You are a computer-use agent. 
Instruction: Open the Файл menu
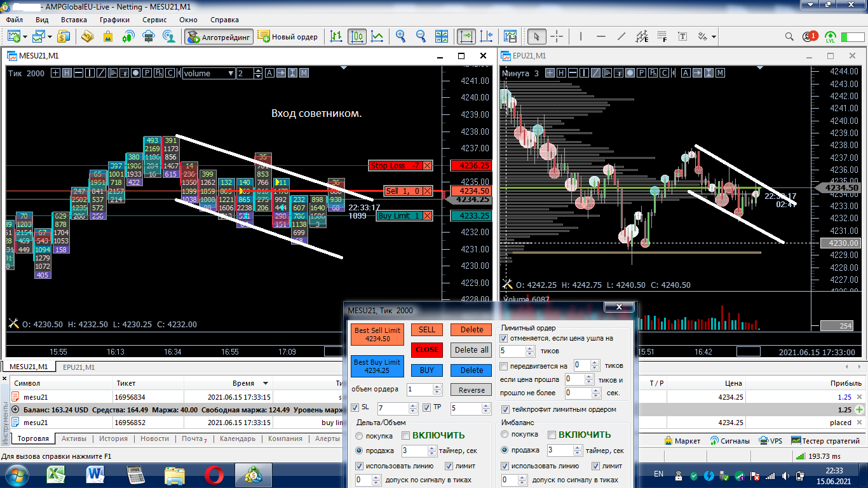15,20
